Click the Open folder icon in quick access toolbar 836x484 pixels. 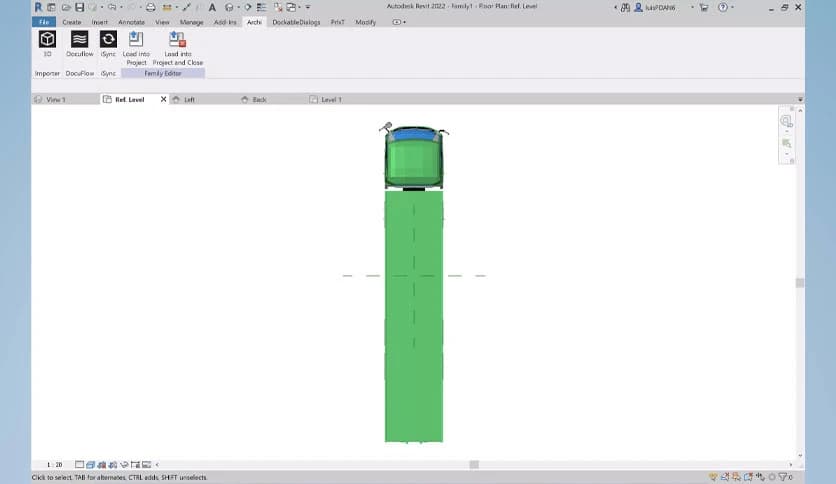click(x=66, y=7)
